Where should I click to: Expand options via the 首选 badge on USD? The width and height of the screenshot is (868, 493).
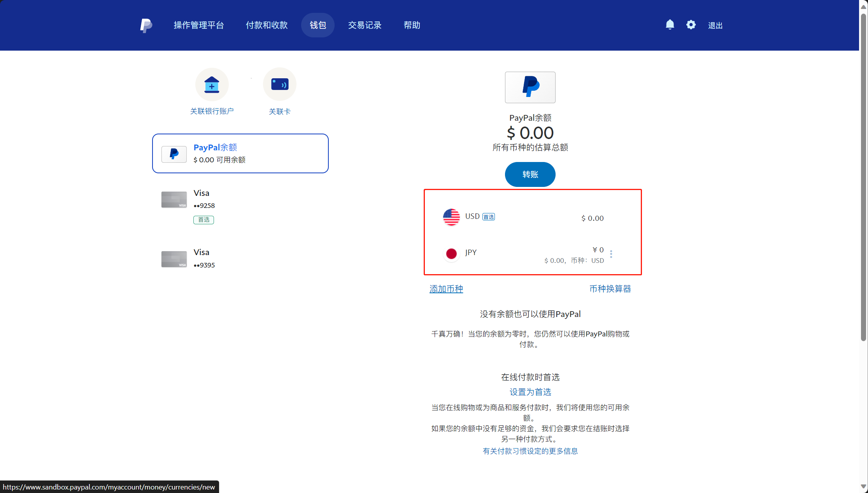(488, 217)
